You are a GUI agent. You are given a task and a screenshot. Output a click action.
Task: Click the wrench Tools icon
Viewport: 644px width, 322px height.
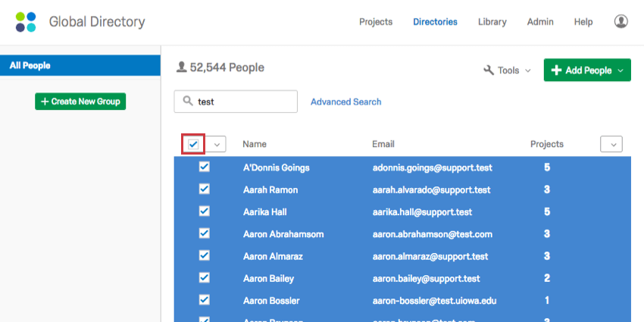click(x=489, y=70)
